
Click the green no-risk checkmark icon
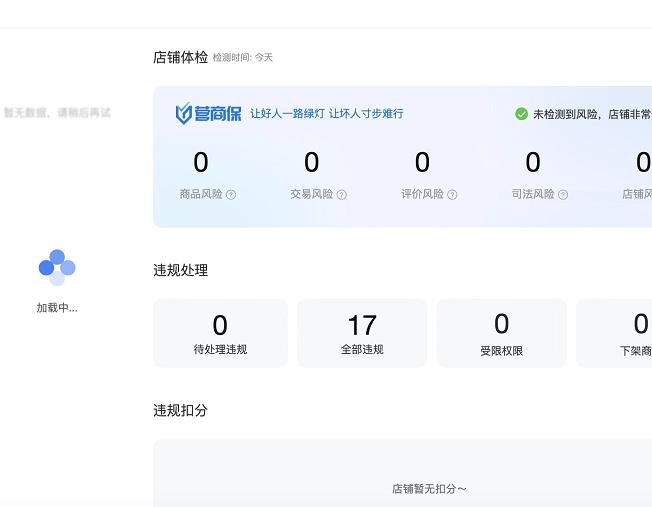[x=521, y=114]
